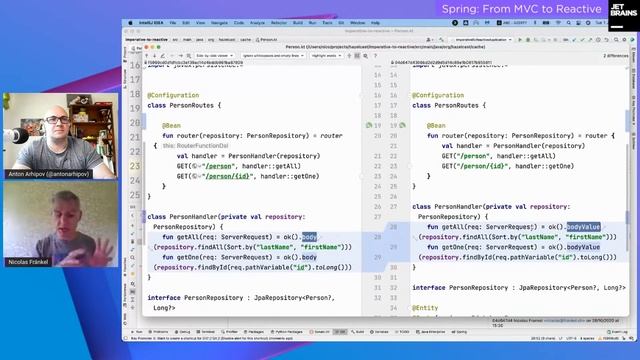Viewport: 640px width, 360px height.
Task: Click "handler::getOne" in right pane
Action: 544,166
